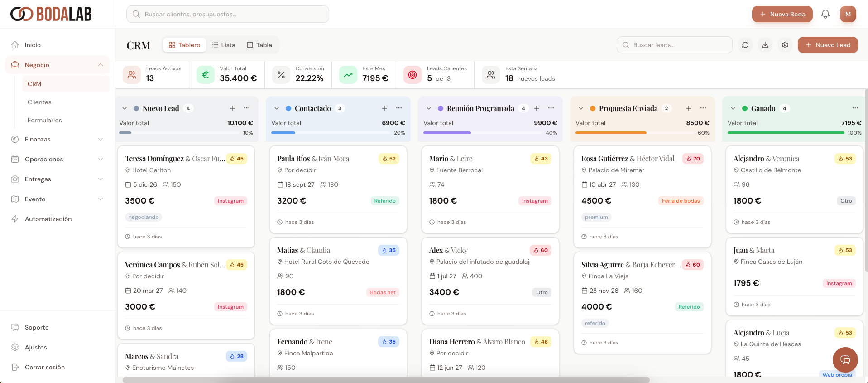The width and height of the screenshot is (868, 383).
Task: Open Automatización in sidebar
Action: [x=58, y=219]
